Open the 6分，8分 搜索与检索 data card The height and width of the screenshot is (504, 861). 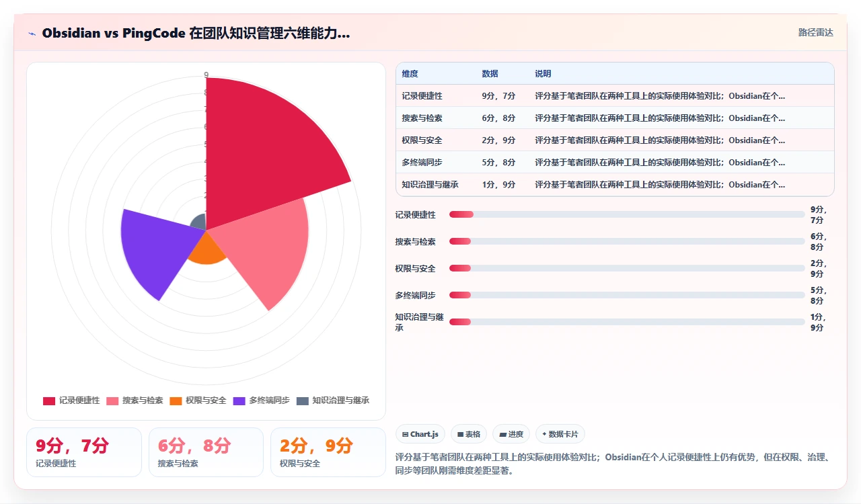coord(206,452)
